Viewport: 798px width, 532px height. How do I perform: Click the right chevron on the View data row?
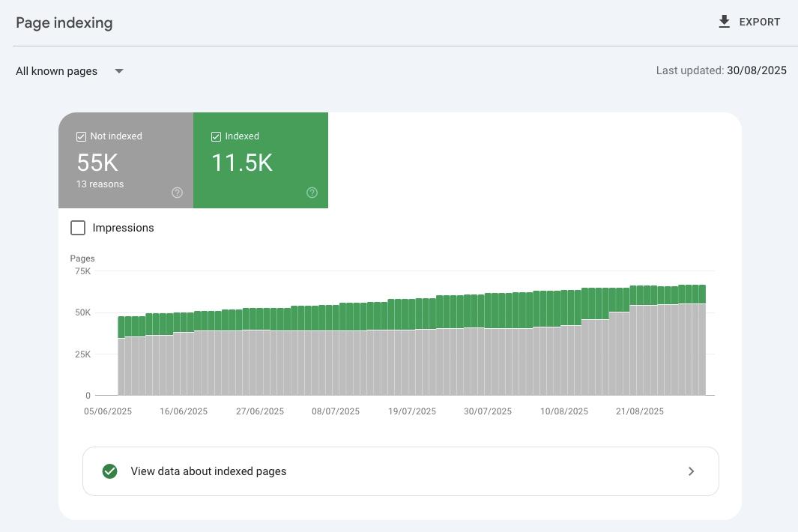(x=692, y=471)
